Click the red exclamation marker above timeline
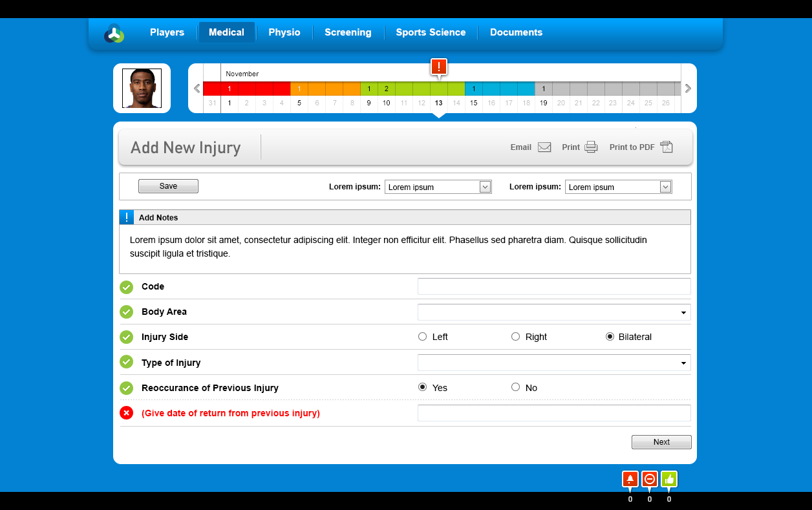The width and height of the screenshot is (812, 510). [x=439, y=67]
